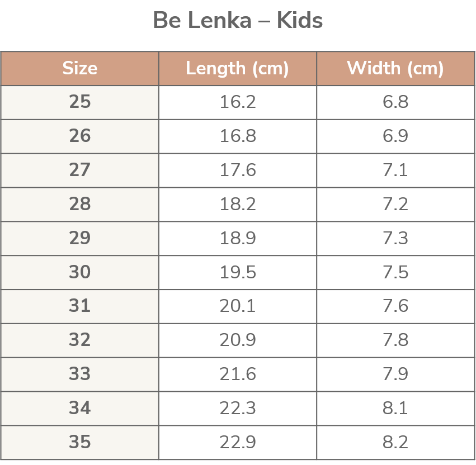Viewport: 476px width, 465px height.
Task: Click the 22.9 length value
Action: (x=237, y=442)
